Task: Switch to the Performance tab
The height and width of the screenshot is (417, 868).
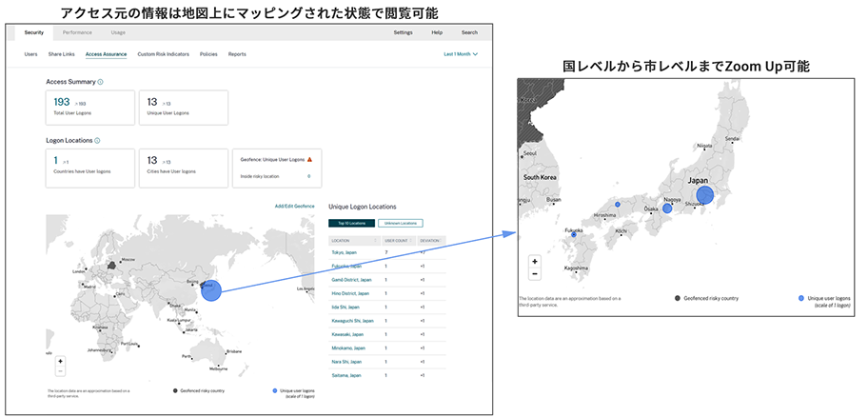Action: (x=77, y=32)
